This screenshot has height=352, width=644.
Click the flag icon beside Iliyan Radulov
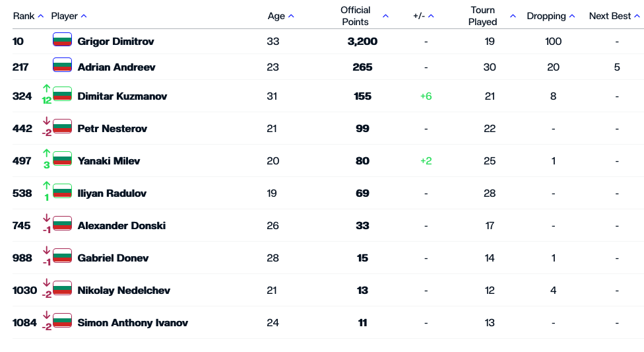pyautogui.click(x=62, y=192)
